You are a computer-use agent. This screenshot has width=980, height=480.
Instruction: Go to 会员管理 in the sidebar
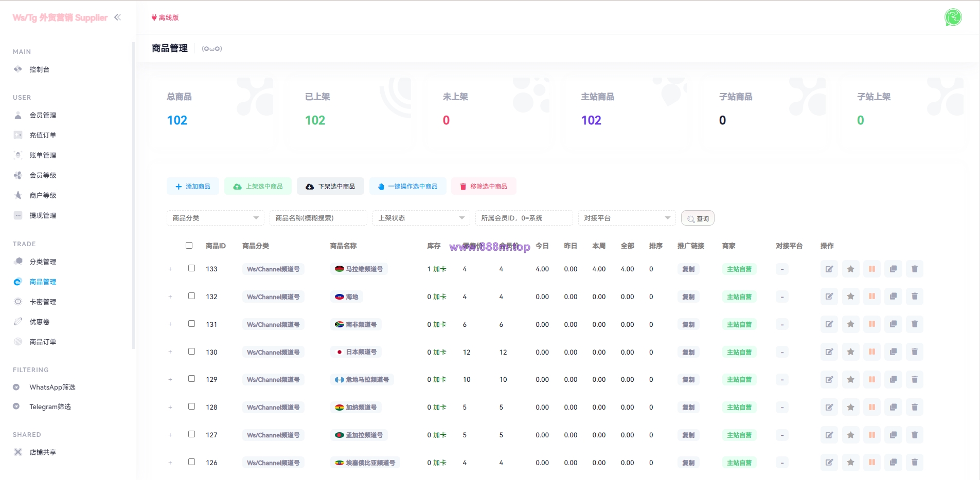pos(43,115)
